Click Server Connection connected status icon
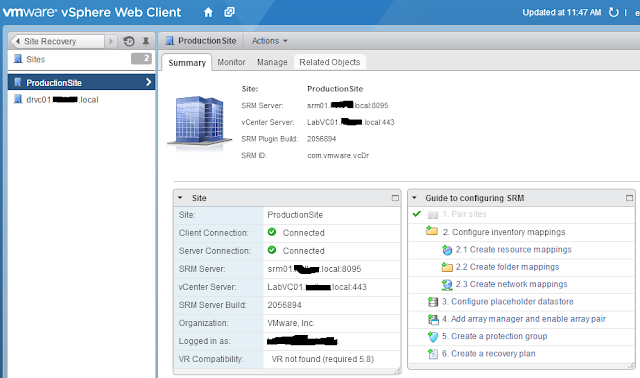 pyautogui.click(x=272, y=250)
